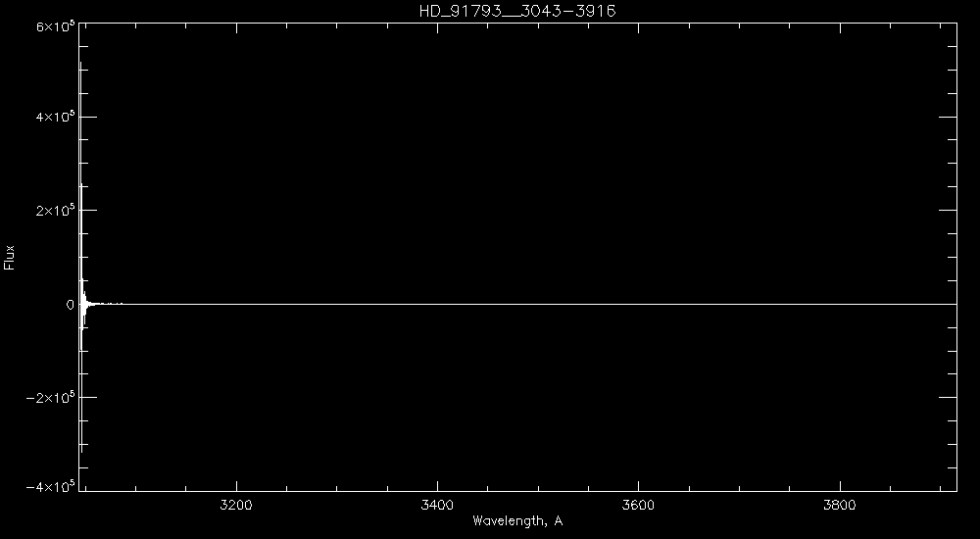Image resolution: width=980 pixels, height=539 pixels.
Task: Click the −2×10⁵ flux tick label
Action: click(x=51, y=397)
